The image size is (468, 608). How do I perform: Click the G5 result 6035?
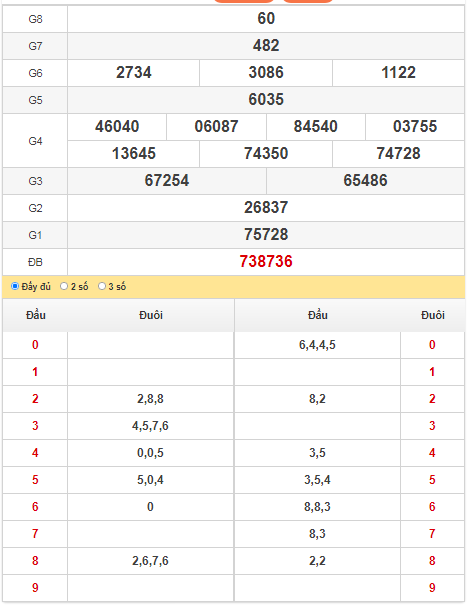[x=266, y=100]
